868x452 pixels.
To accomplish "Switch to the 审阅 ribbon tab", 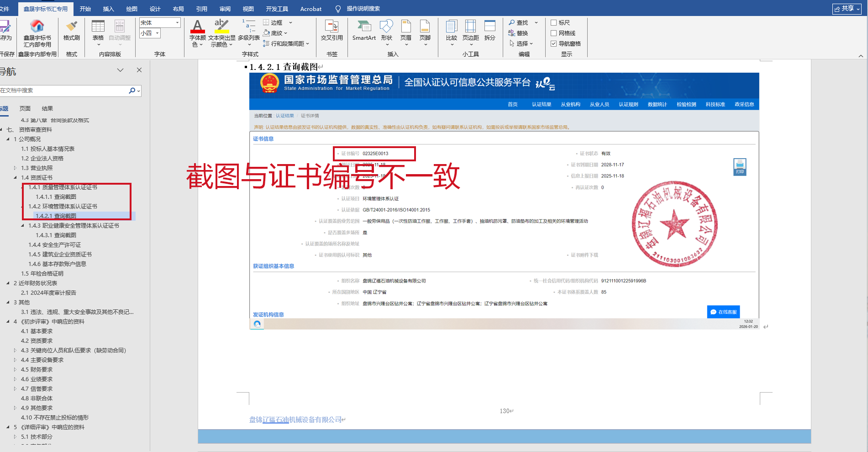I will tap(225, 9).
